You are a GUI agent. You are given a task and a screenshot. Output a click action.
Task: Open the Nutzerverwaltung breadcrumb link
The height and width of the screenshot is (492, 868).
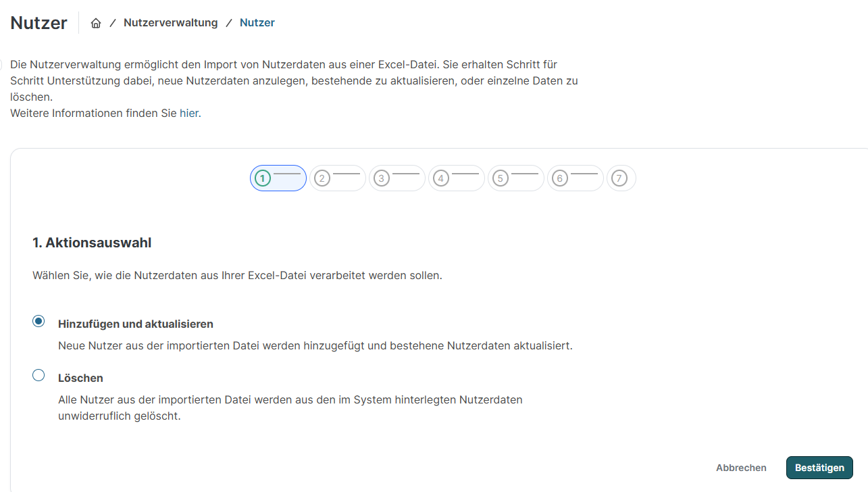click(x=170, y=23)
